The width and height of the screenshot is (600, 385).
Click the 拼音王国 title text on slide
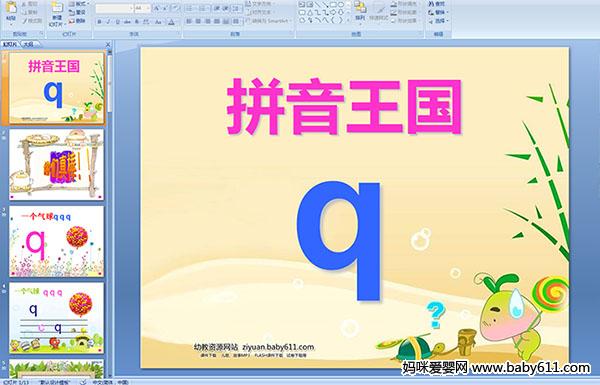[344, 106]
